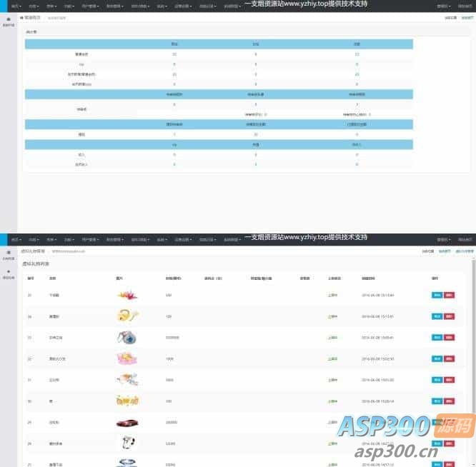Expand the first dropdown menu in the lower navbar

click(x=16, y=239)
